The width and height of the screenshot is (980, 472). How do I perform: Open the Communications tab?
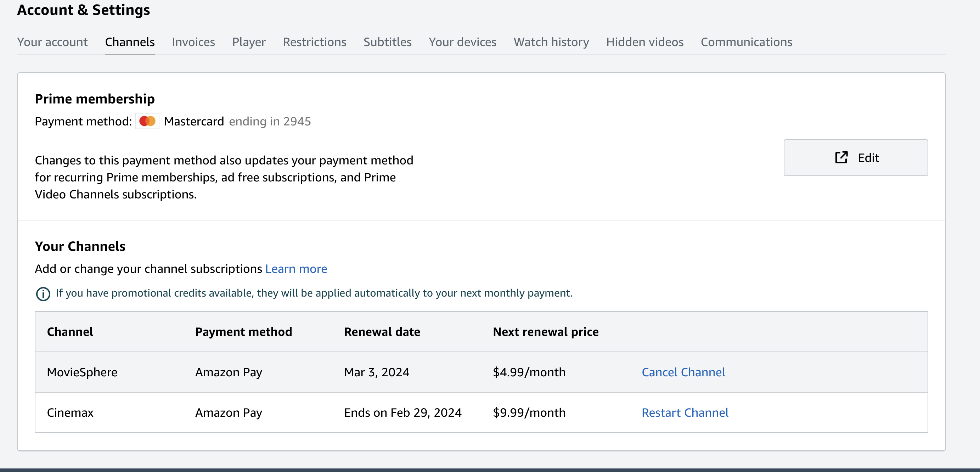746,42
